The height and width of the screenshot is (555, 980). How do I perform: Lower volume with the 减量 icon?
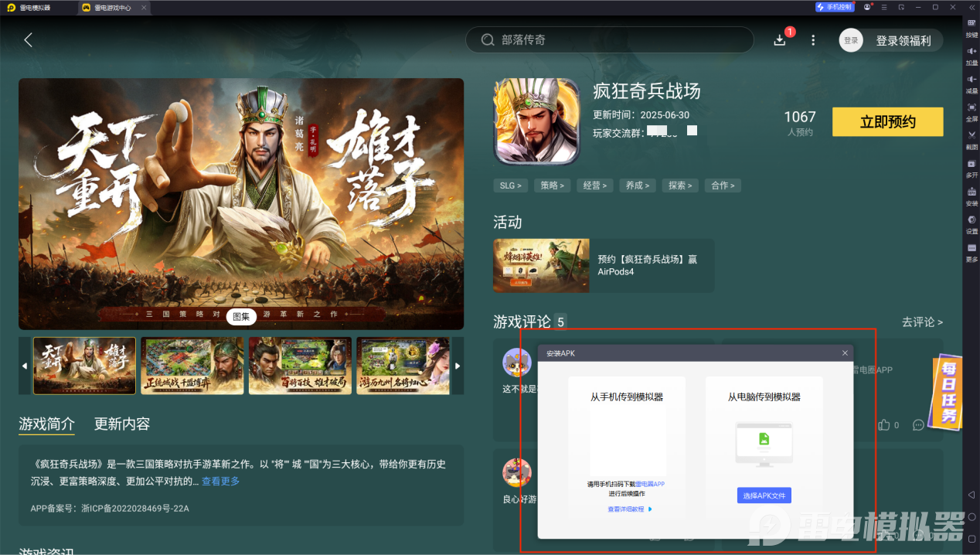tap(971, 83)
